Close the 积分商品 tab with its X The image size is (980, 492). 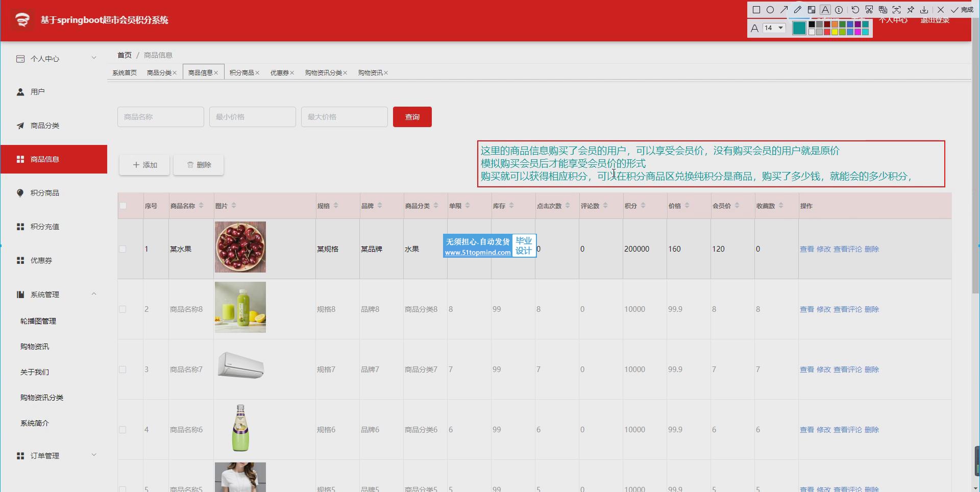point(257,73)
